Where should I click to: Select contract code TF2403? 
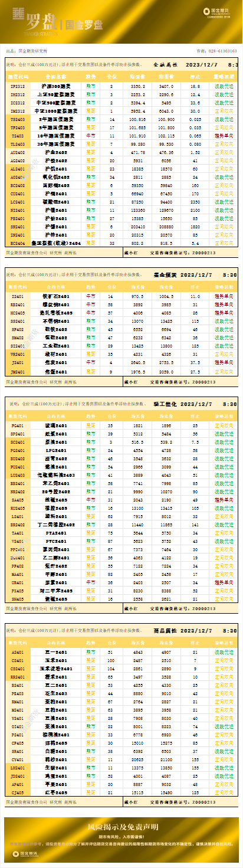[18, 127]
